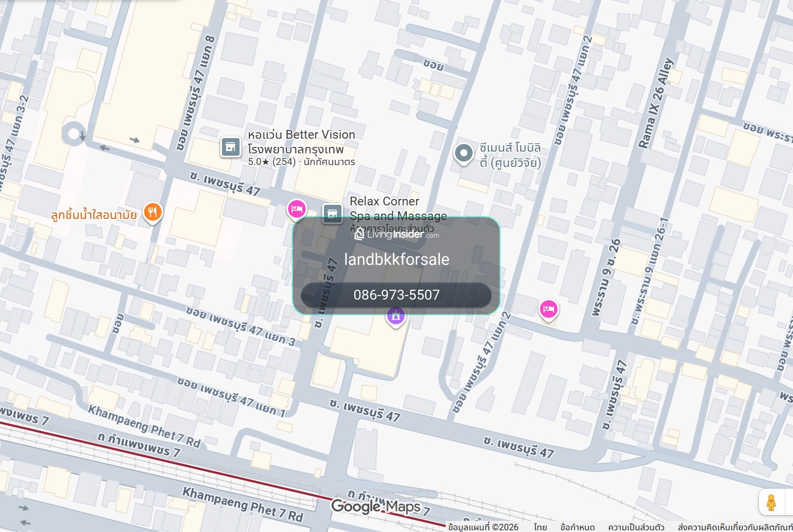Select the pink hotel marker near Relax Corner
This screenshot has width=793, height=532.
pos(296,209)
